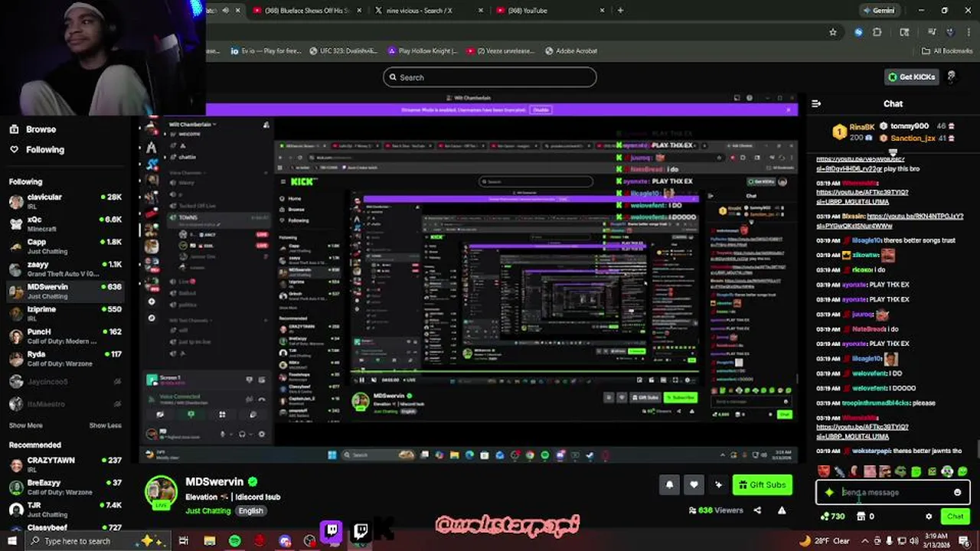Select MDSwervin in the Following list
The width and height of the screenshot is (980, 551).
coord(65,291)
